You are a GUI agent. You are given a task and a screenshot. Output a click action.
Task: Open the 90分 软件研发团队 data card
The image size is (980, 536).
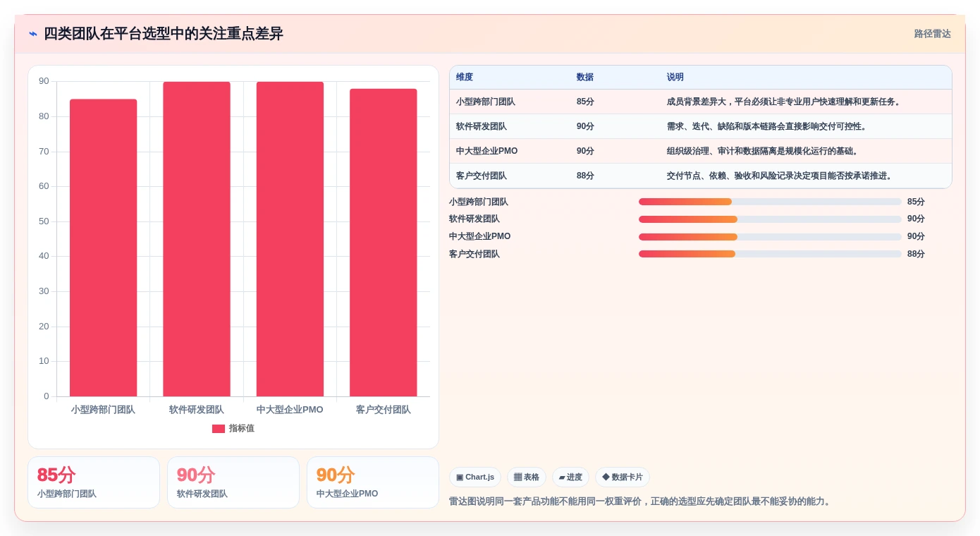click(233, 482)
